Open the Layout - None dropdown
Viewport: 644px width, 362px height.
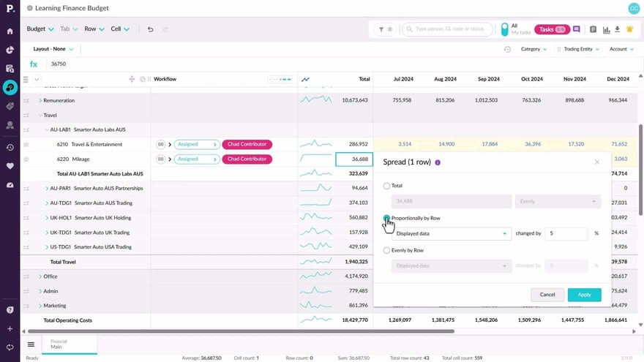51,49
